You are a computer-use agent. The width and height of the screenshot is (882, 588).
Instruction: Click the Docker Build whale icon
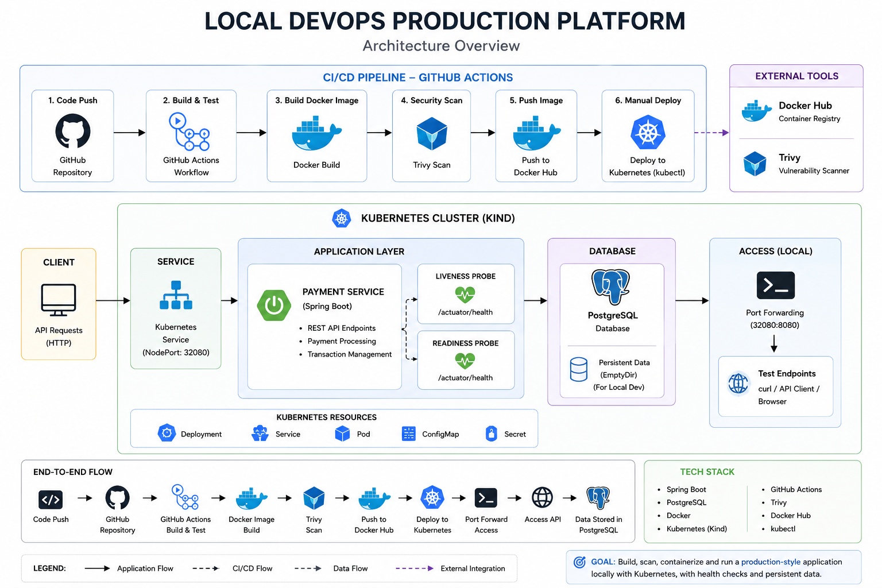[316, 133]
